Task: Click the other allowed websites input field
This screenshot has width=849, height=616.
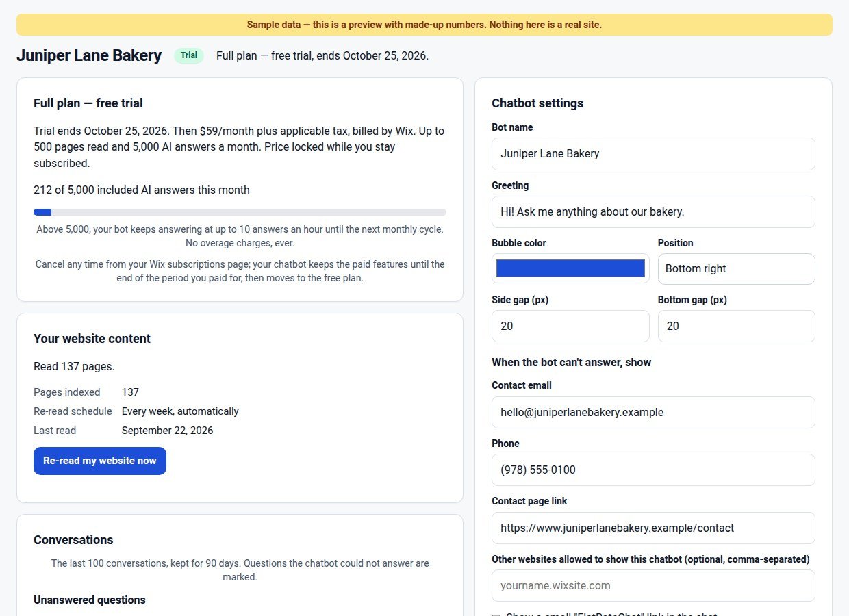Action: tap(653, 586)
